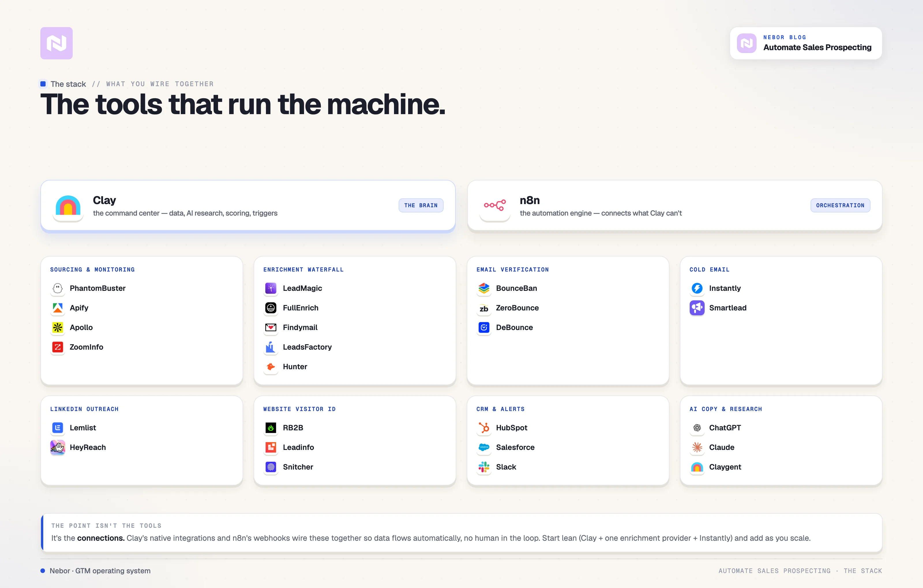Click the Leadinfo red icon
923x588 pixels.
(271, 447)
